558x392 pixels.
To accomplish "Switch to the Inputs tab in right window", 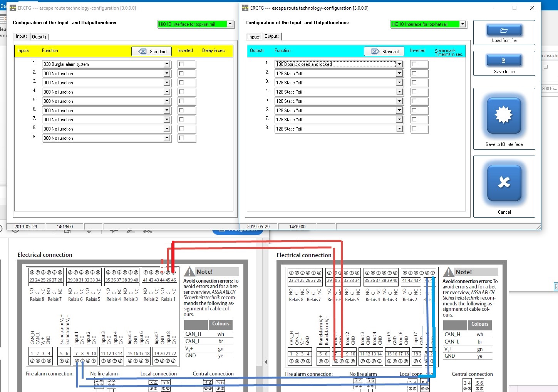I will pos(254,37).
